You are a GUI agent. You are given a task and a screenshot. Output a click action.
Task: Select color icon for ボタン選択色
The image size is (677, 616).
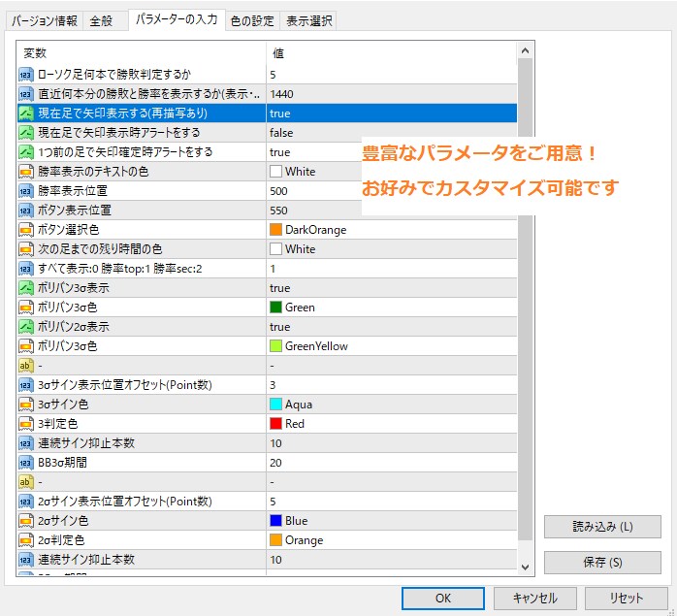26,230
